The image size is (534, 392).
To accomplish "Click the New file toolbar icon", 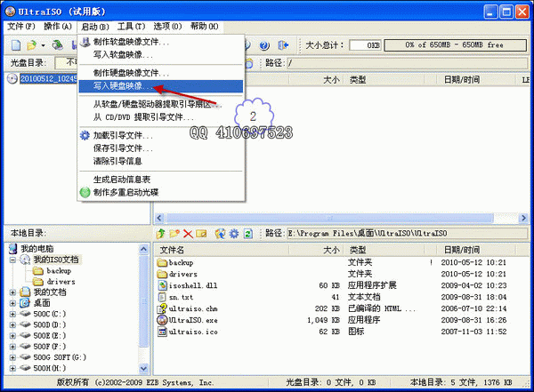I will (x=16, y=45).
